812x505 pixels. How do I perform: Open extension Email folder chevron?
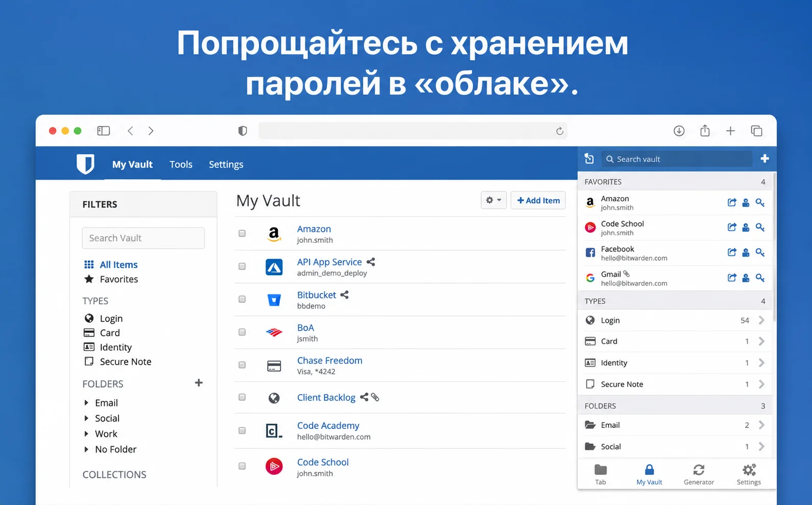pyautogui.click(x=761, y=425)
